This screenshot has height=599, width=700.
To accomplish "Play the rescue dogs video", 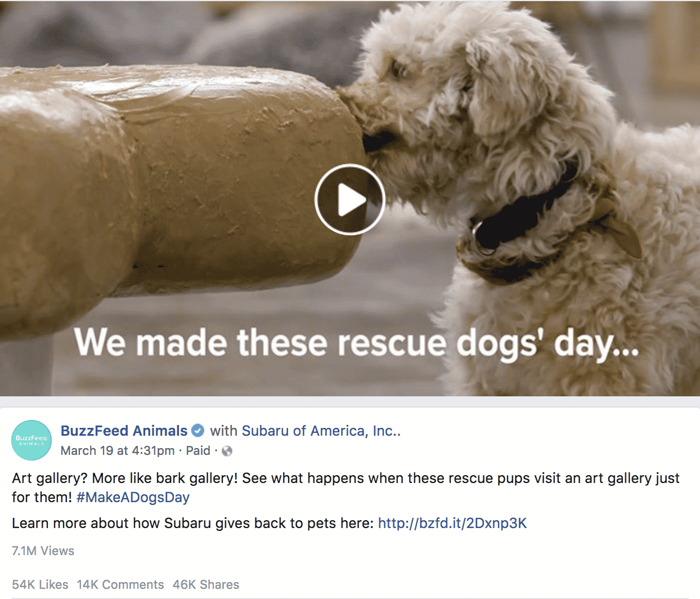I will click(349, 199).
